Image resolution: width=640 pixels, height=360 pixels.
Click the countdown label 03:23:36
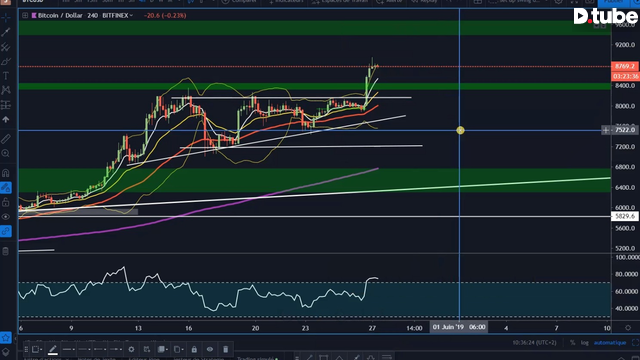[x=625, y=76]
